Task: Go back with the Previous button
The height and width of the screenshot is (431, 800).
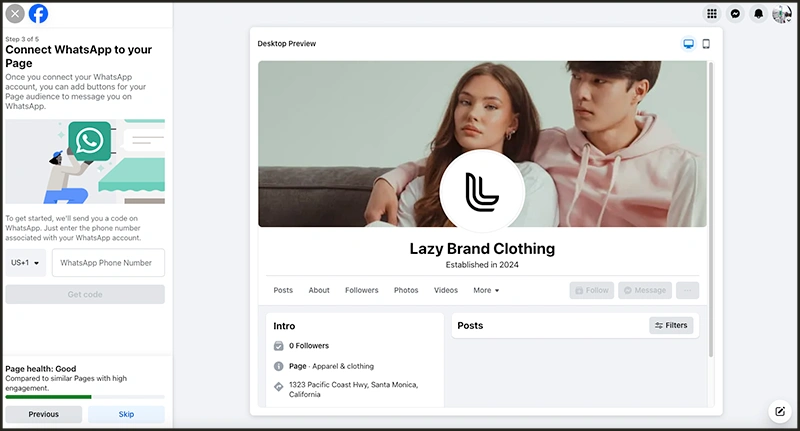Action: click(x=44, y=414)
